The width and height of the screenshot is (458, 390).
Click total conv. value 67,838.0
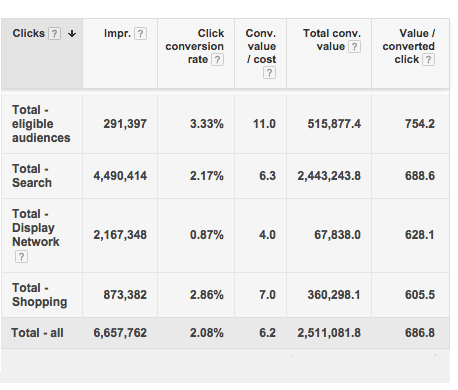(x=338, y=235)
